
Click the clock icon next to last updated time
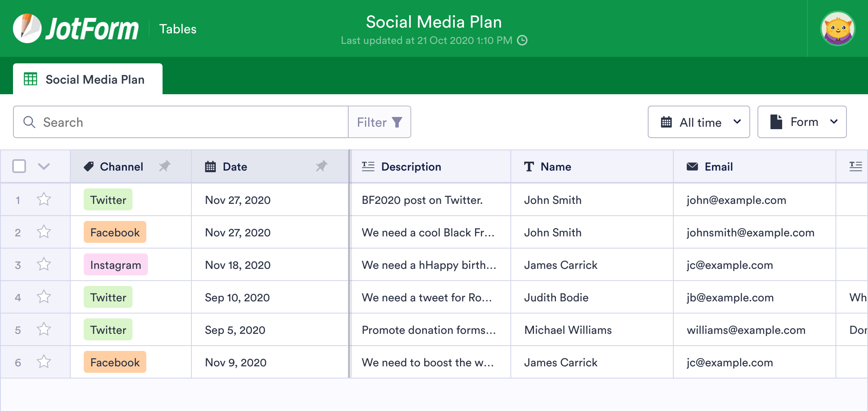pos(523,40)
